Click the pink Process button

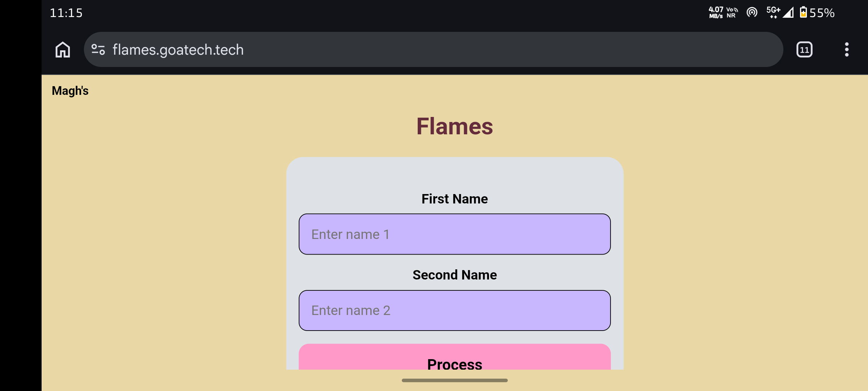click(x=455, y=357)
